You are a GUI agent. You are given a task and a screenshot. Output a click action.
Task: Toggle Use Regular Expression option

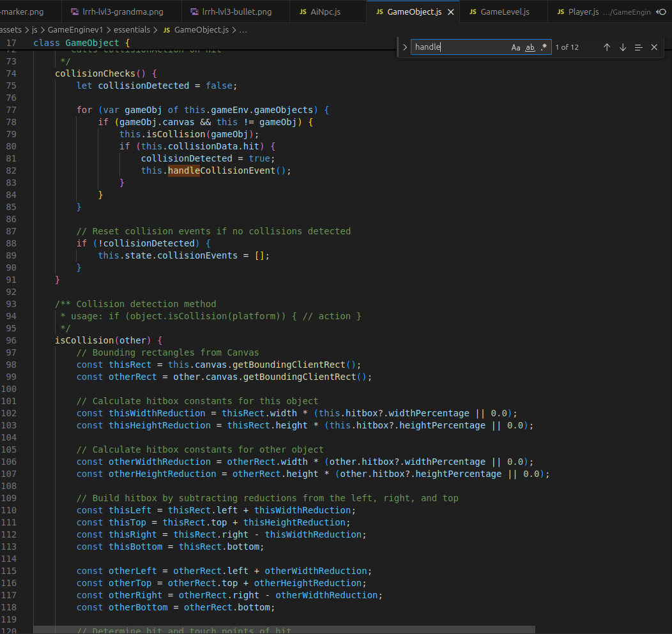[x=544, y=47]
